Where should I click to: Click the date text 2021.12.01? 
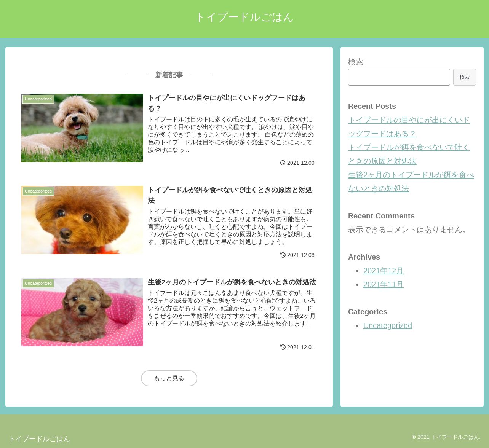(x=301, y=347)
